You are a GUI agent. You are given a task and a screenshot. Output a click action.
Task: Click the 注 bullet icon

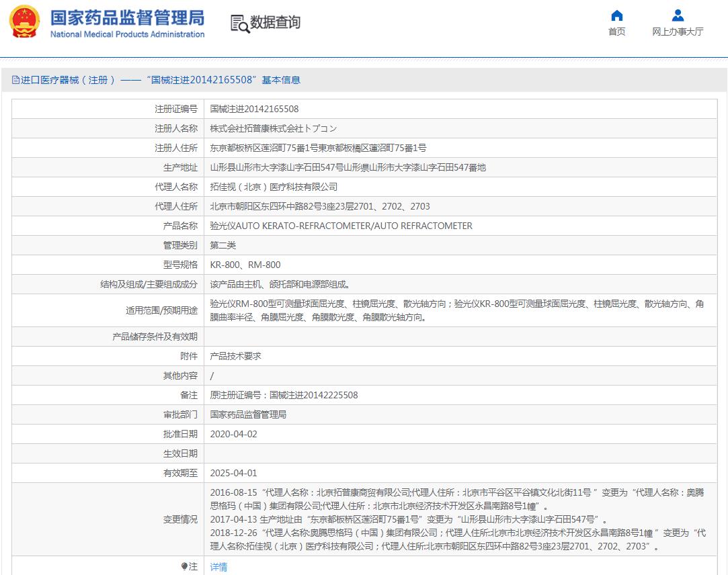coord(184,567)
